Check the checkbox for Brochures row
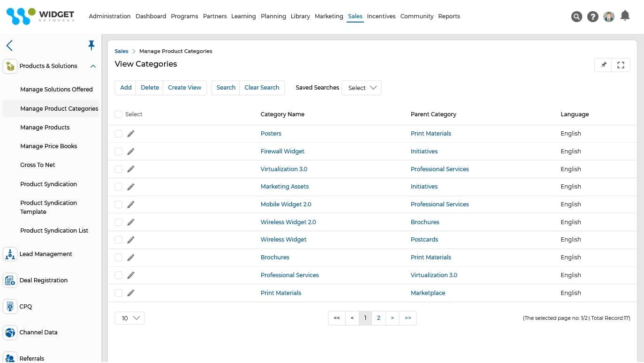The image size is (644, 363). click(119, 257)
